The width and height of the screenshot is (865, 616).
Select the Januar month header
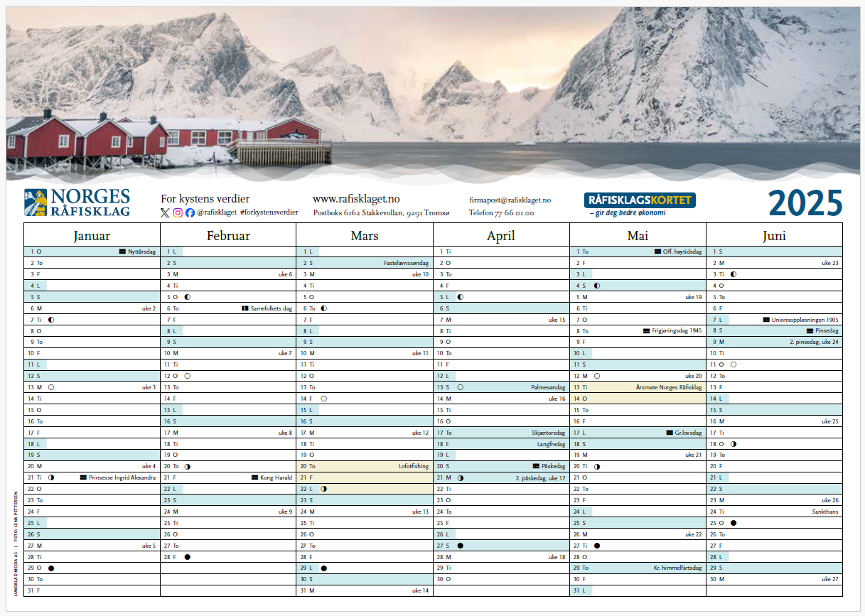(92, 236)
